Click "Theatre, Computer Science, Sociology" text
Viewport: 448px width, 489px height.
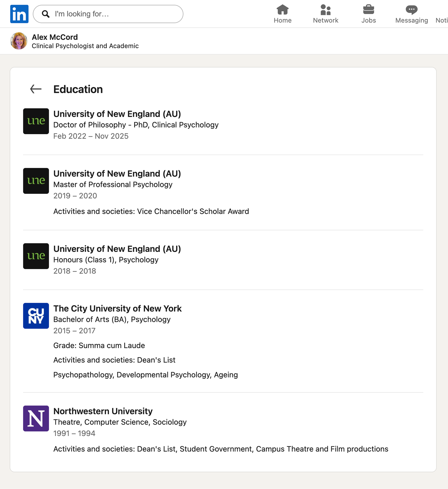(x=120, y=422)
